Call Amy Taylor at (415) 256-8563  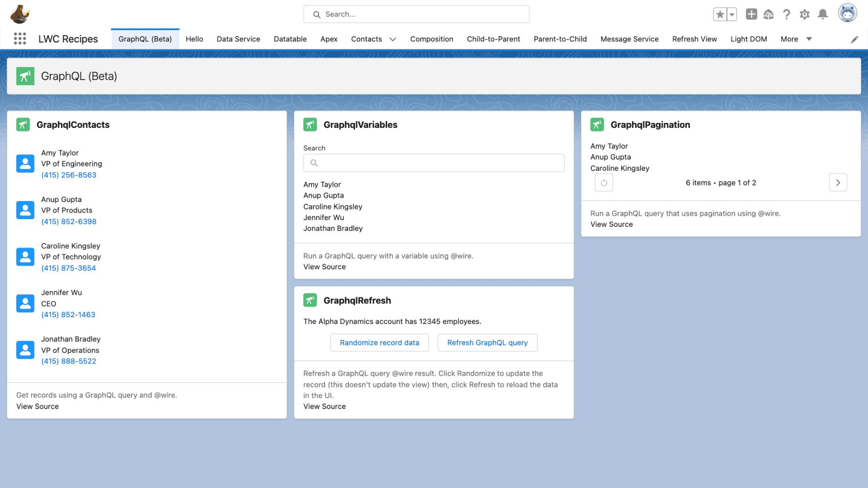point(69,175)
